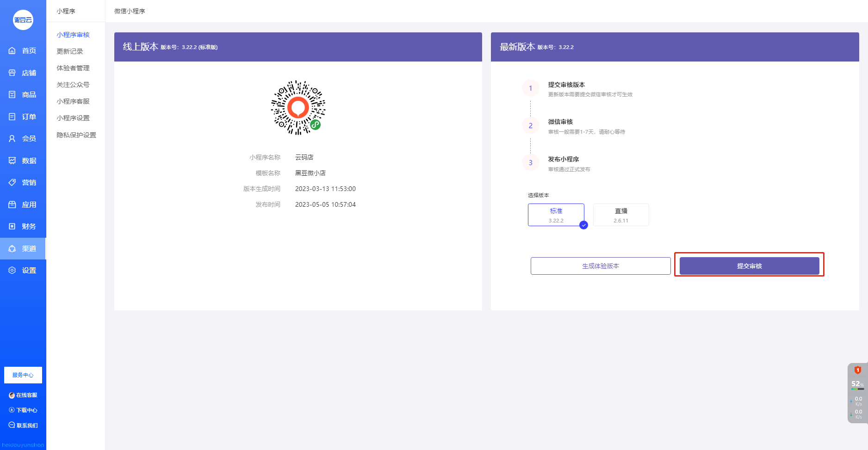Click the 微信审核 step title

tap(560, 122)
